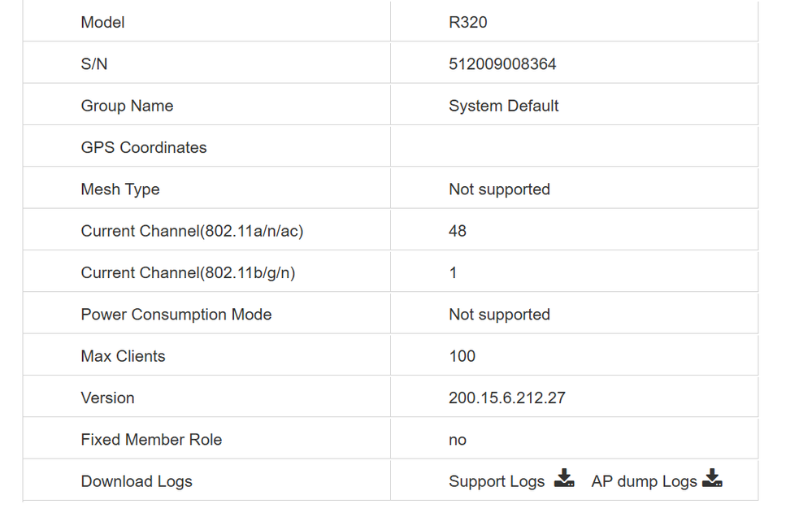Click the S/N row label
The width and height of the screenshot is (812, 513).
90,63
